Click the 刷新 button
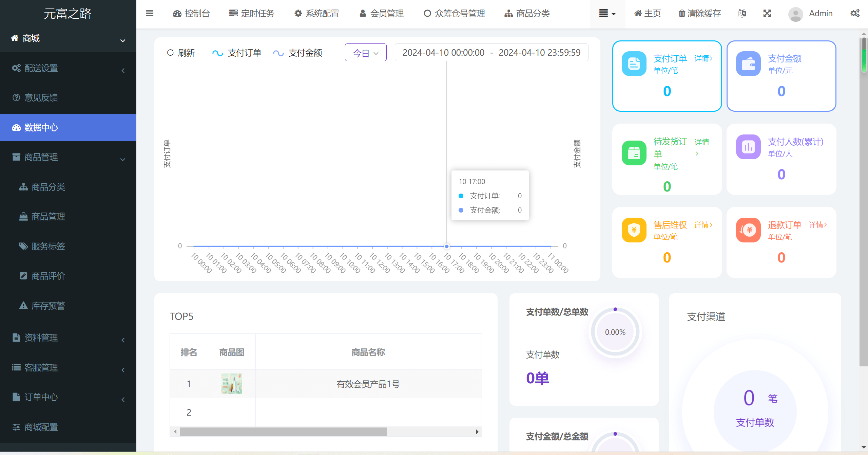Screen dimensions: 868x455 click(182, 53)
